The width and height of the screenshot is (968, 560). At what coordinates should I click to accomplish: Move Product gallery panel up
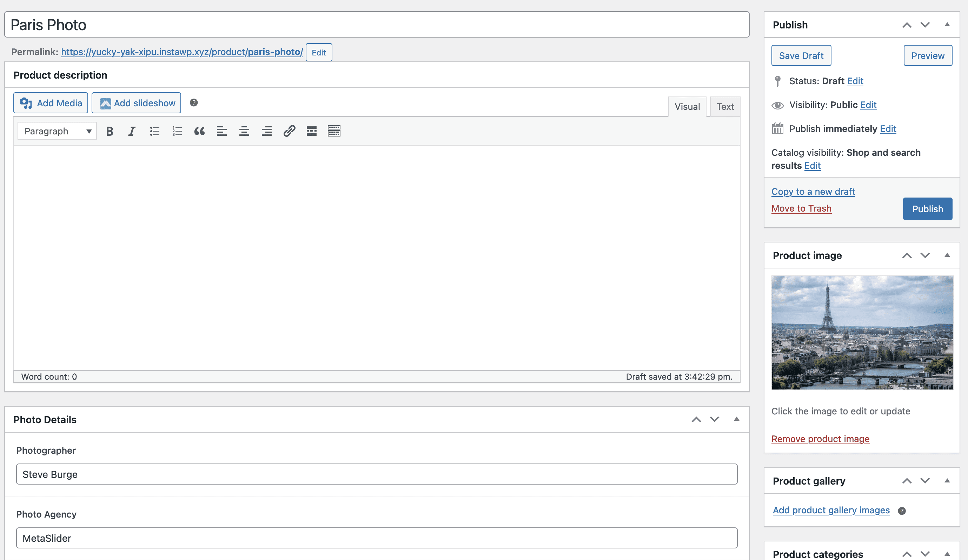[x=907, y=481]
